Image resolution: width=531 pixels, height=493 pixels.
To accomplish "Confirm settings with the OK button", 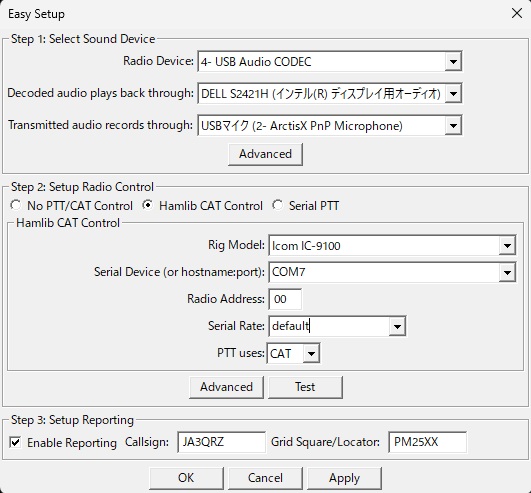I will (x=186, y=478).
